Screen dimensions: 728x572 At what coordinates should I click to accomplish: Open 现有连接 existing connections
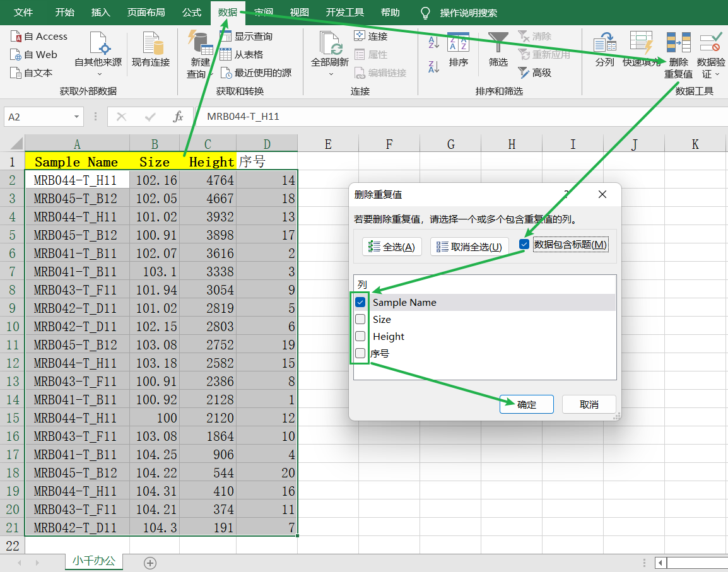pyautogui.click(x=151, y=50)
